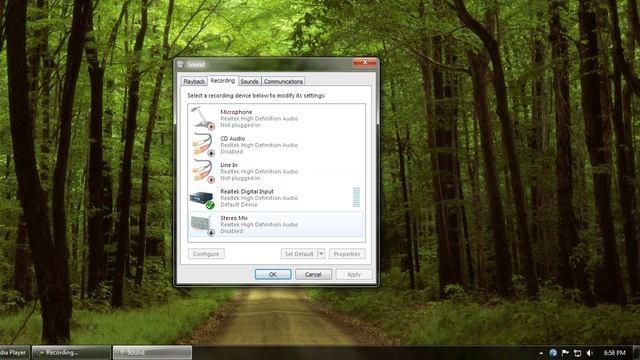Switch to the Communications tab
Image resolution: width=640 pixels, height=360 pixels.
click(x=283, y=81)
